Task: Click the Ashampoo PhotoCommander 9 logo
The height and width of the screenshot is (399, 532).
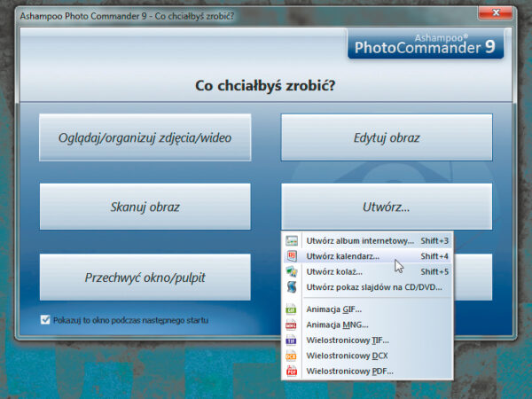Action: pyautogui.click(x=425, y=44)
